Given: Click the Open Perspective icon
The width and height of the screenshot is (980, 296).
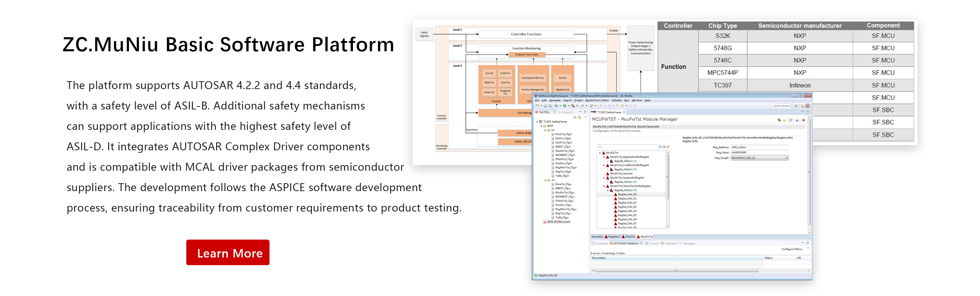Looking at the screenshot, I should click(796, 106).
